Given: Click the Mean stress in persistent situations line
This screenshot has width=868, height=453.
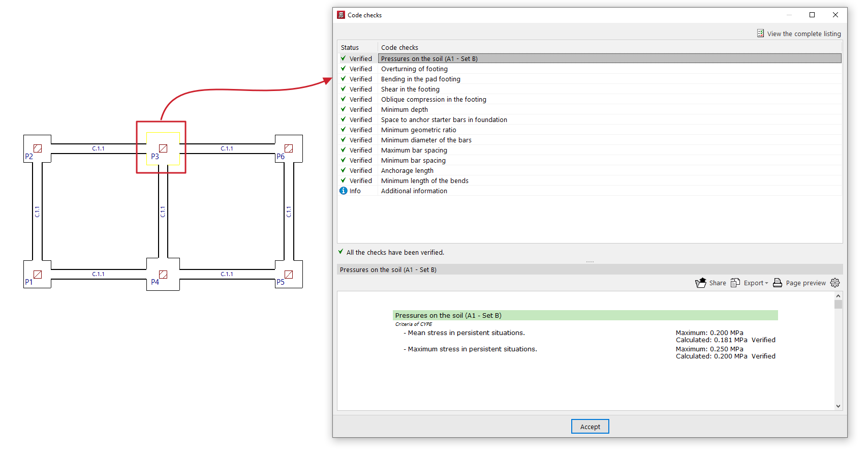Looking at the screenshot, I should pyautogui.click(x=464, y=333).
